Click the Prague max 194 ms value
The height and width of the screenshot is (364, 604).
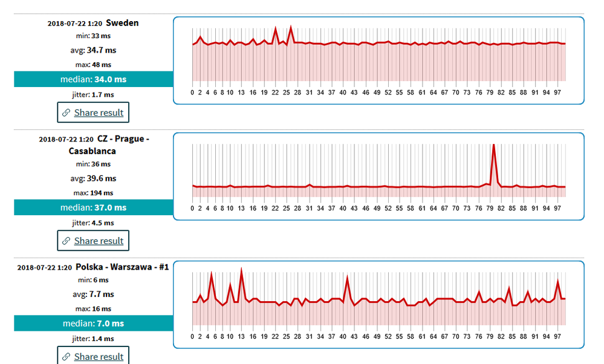102,193
